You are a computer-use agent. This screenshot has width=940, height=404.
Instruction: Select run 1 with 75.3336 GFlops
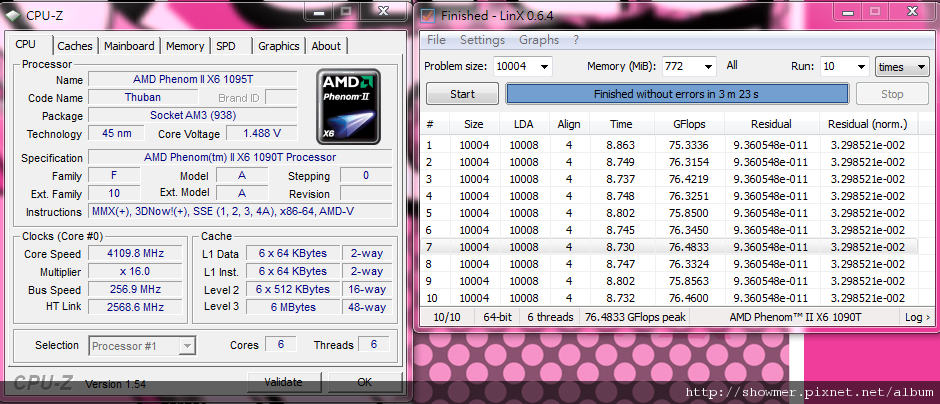coord(670,145)
